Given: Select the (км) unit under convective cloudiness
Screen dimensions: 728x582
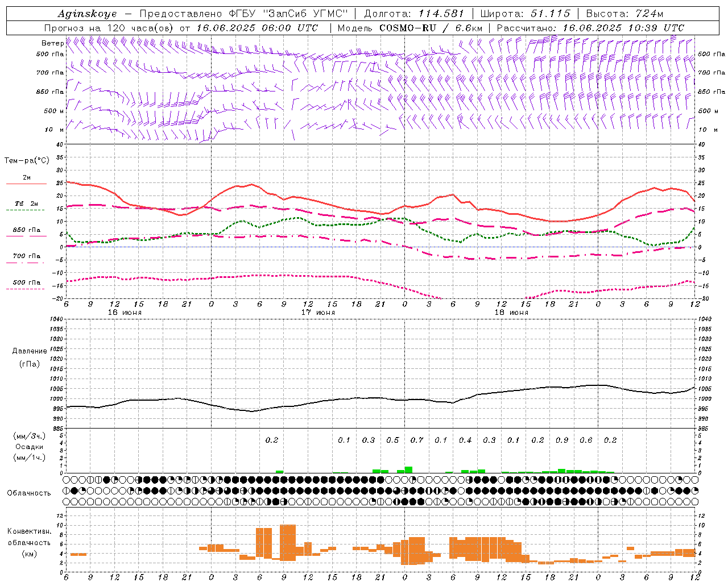Looking at the screenshot, I should (x=29, y=554).
